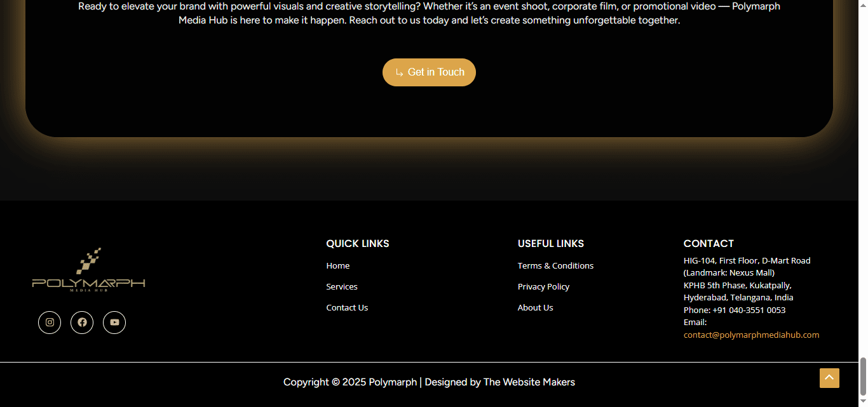Click the QUICK LINKS heading

[x=357, y=244]
